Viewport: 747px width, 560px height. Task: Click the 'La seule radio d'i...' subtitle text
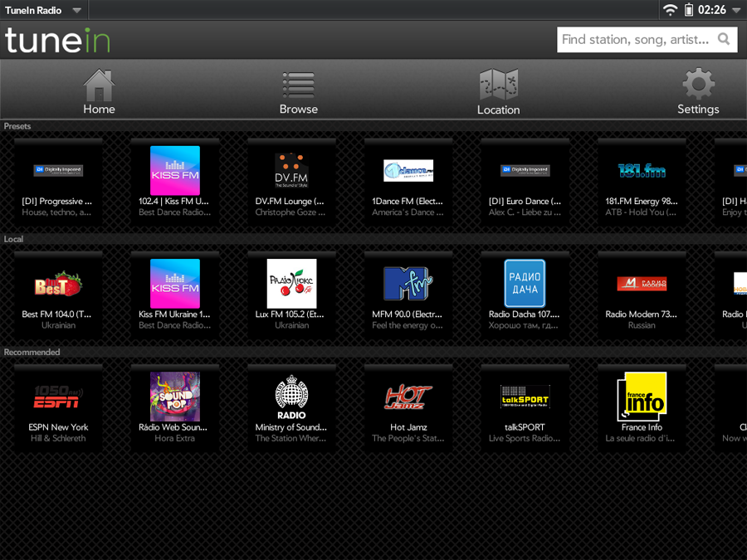[640, 438]
